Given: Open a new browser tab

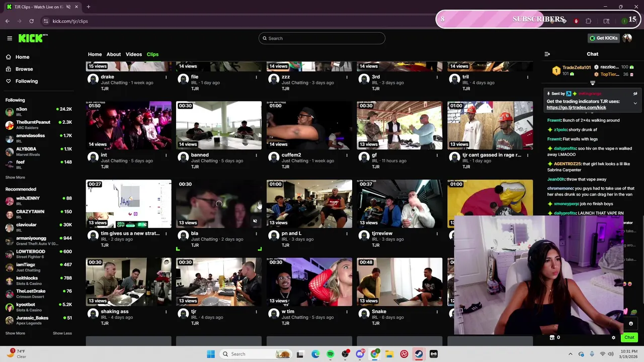Looking at the screenshot, I should pyautogui.click(x=88, y=7).
